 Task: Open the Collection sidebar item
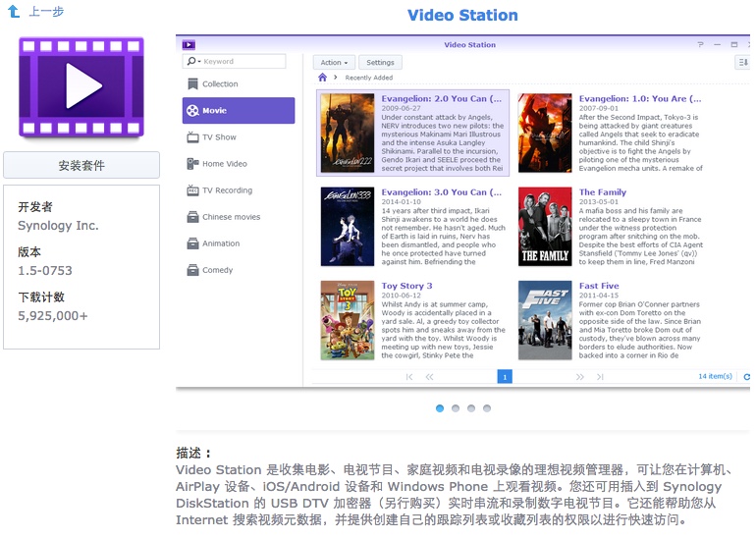(219, 84)
